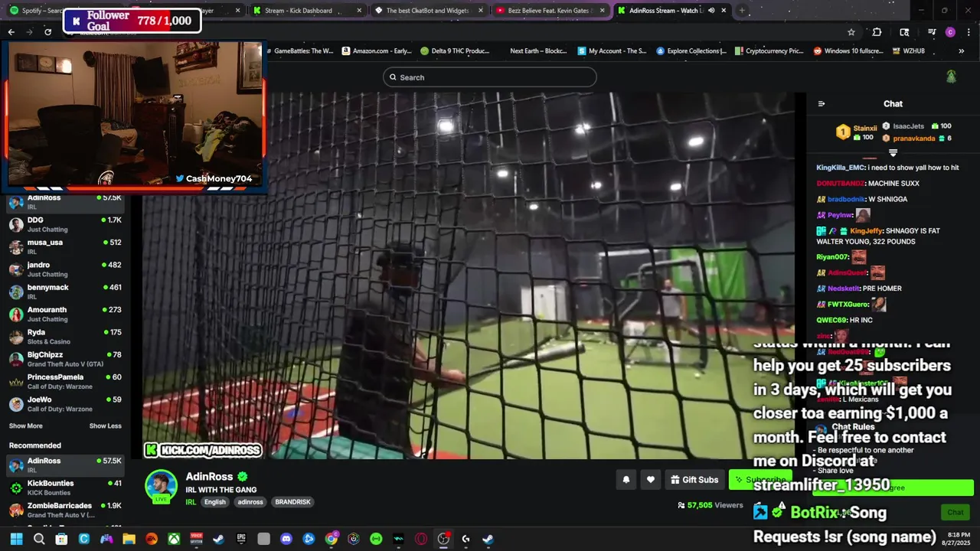This screenshot has width=980, height=551.
Task: Click the AdinRoss streamer avatar
Action: (x=162, y=485)
